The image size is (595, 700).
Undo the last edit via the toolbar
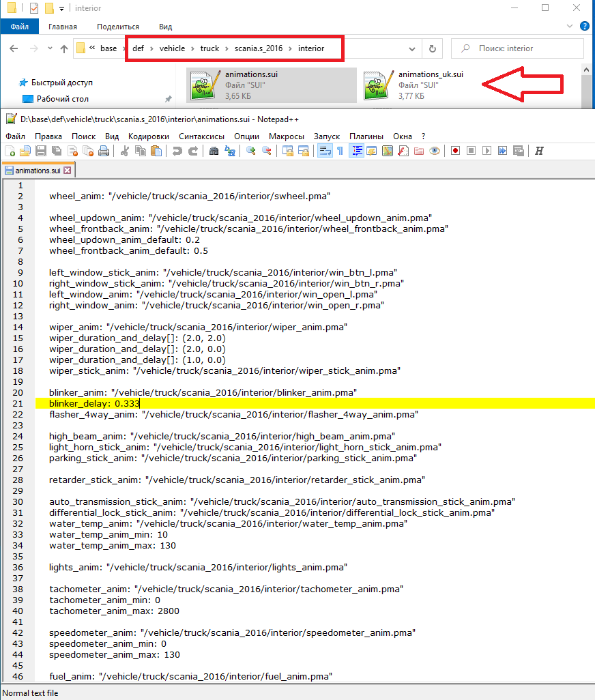pyautogui.click(x=177, y=151)
